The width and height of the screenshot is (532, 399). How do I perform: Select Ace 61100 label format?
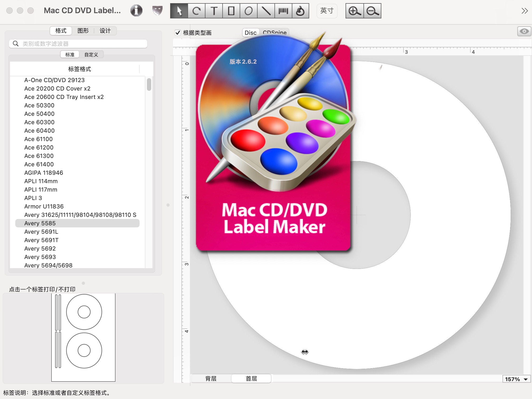(x=77, y=139)
